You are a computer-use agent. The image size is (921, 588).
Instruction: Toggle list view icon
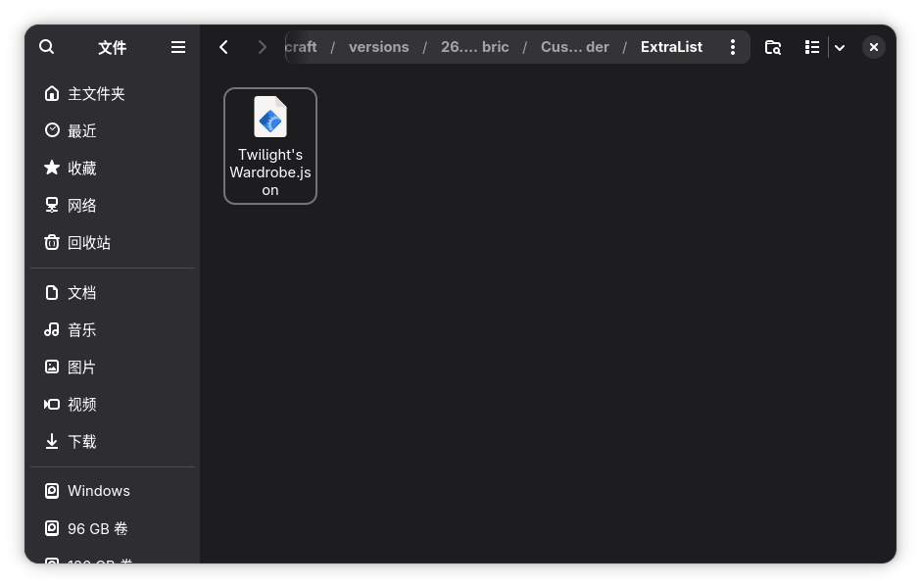[812, 47]
